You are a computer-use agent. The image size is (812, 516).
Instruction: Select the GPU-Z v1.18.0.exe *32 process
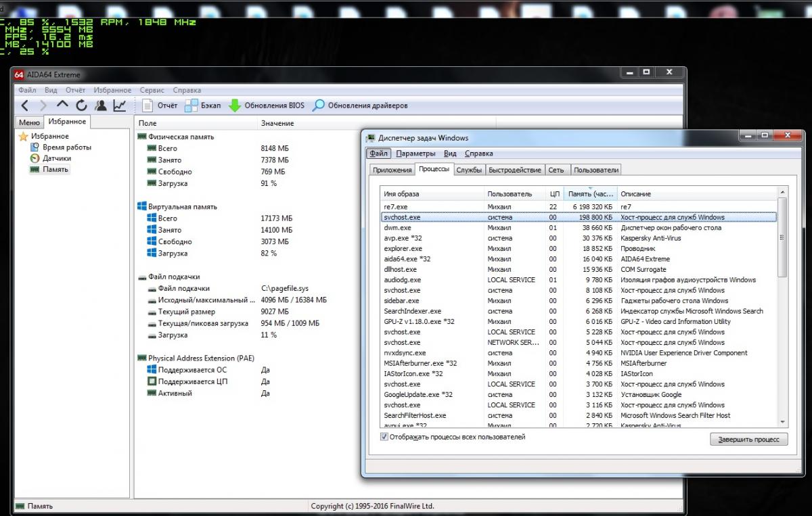(x=579, y=322)
